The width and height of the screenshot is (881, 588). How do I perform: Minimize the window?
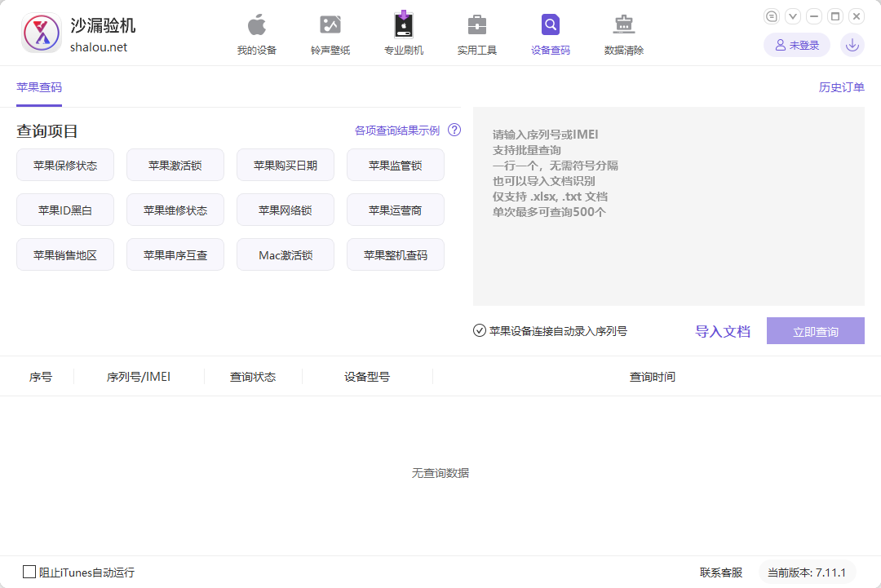814,16
